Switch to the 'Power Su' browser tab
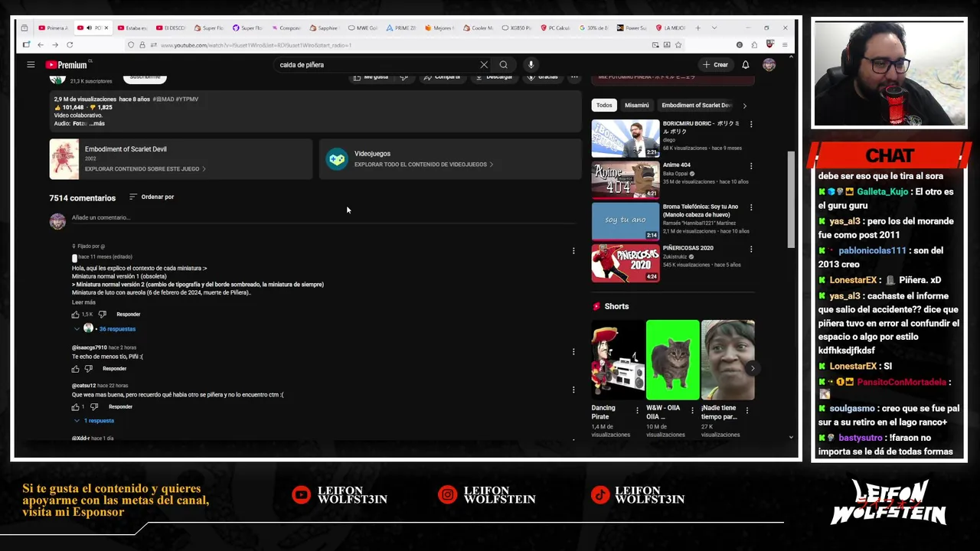 pos(632,28)
